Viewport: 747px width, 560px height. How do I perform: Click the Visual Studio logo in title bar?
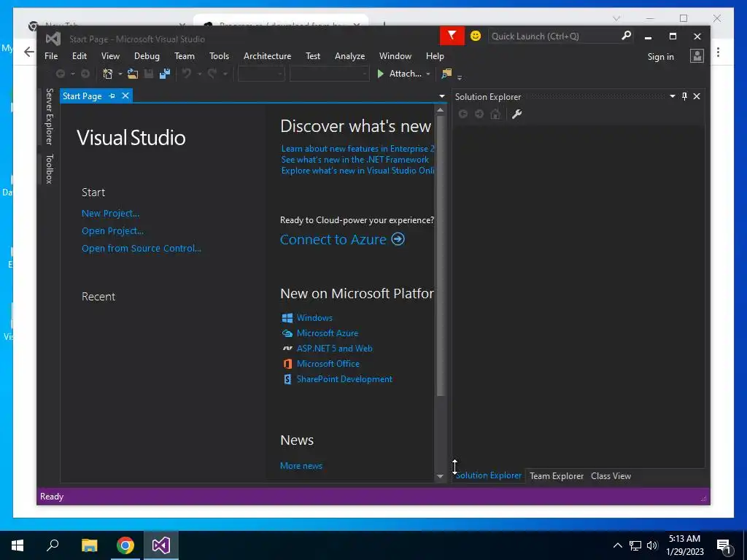(53, 39)
